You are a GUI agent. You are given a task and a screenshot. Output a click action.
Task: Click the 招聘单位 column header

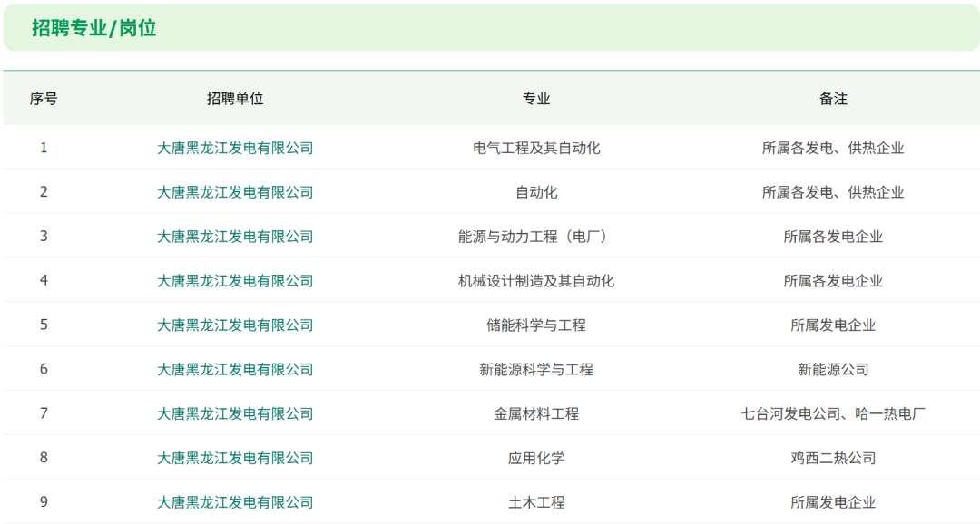[x=235, y=99]
